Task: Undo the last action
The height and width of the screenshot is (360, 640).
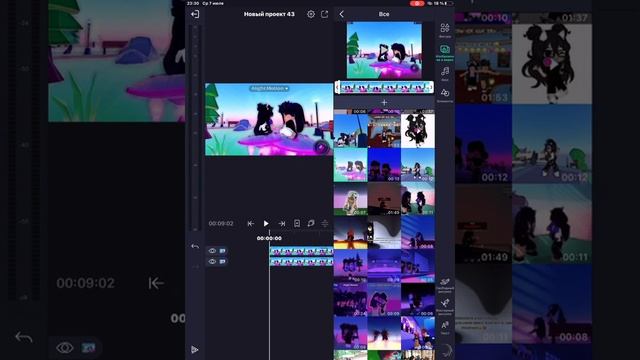Action: [x=195, y=247]
